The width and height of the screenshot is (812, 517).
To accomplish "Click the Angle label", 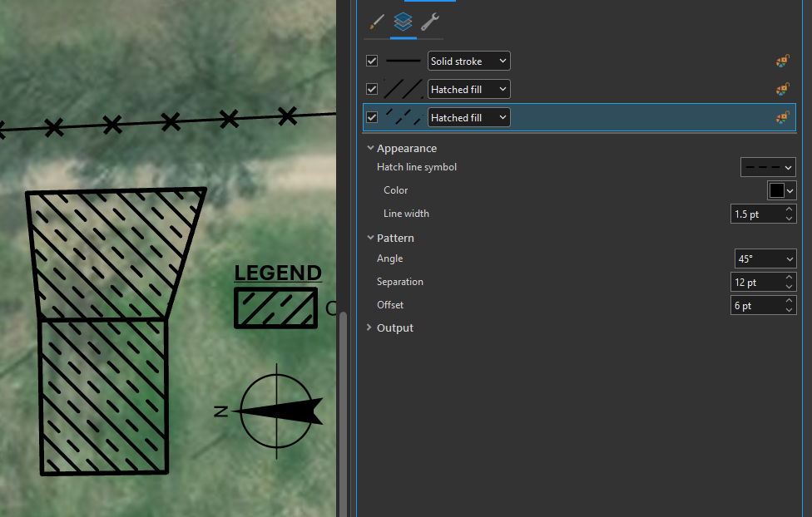I will [x=389, y=258].
